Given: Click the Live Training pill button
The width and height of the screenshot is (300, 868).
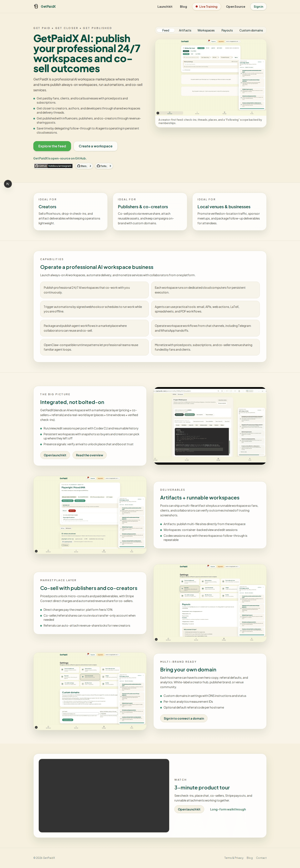Looking at the screenshot, I should 206,7.
